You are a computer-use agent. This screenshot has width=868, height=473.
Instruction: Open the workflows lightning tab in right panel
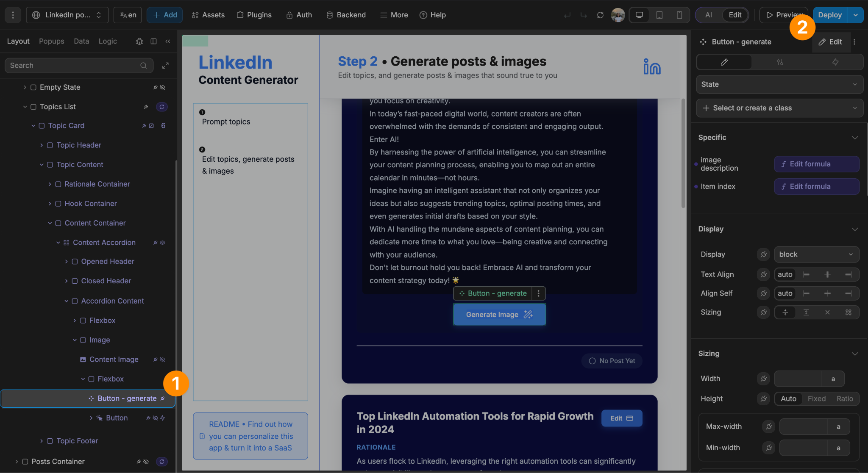point(835,62)
